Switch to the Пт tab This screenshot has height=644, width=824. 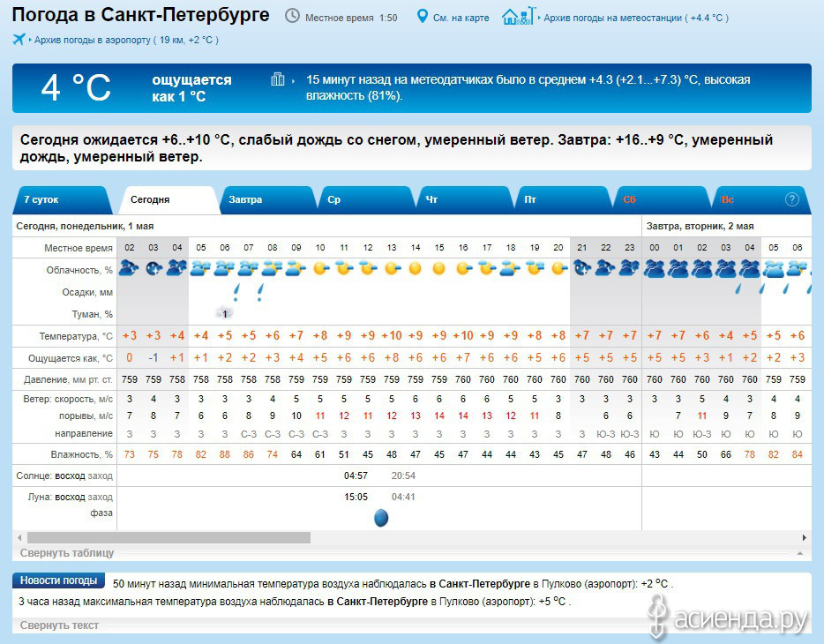(564, 199)
